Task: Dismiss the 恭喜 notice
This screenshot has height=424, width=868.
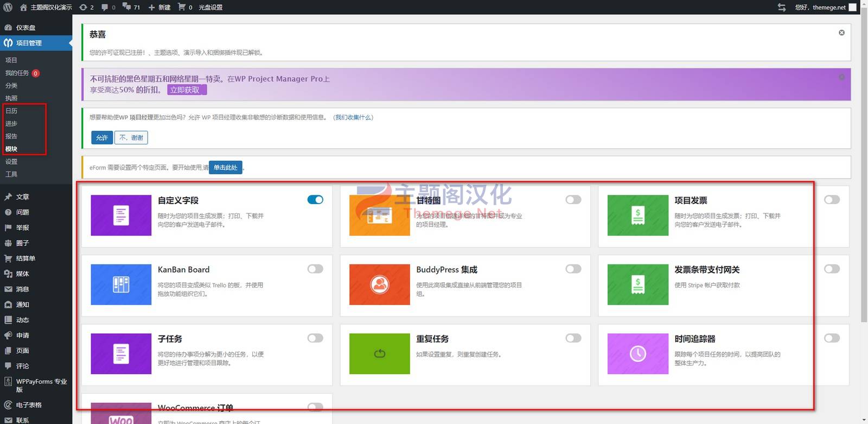Action: click(841, 33)
